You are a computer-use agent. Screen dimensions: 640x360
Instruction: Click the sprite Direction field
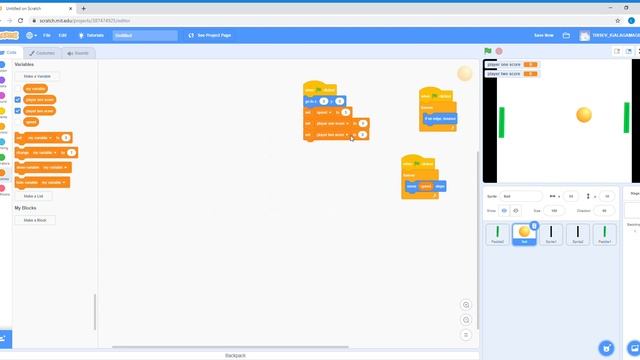604,211
